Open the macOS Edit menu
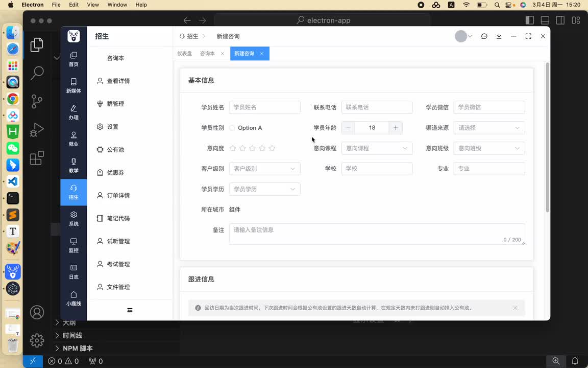This screenshot has width=588, height=368. pyautogui.click(x=74, y=5)
